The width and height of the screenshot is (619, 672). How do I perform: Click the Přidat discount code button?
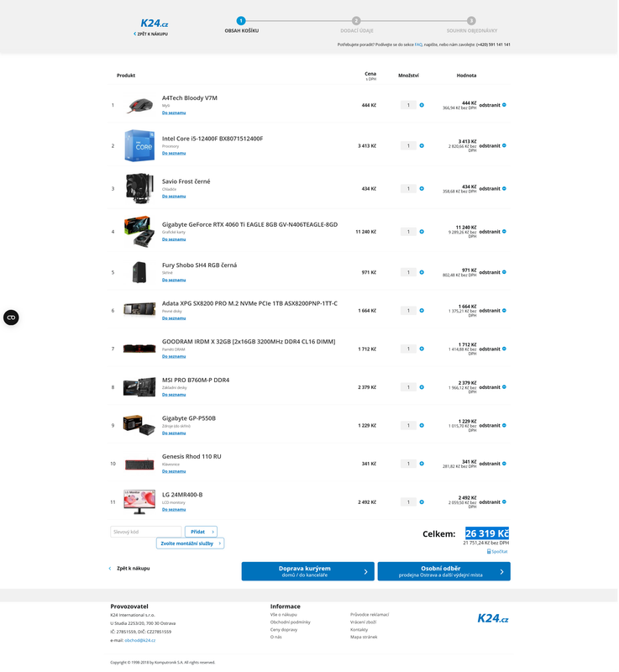pos(202,533)
